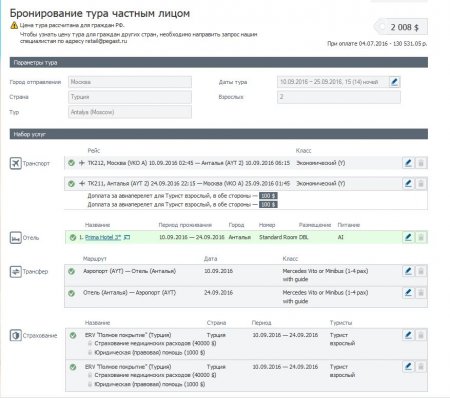The image size is (450, 398).
Task: Delete the second ERV insurance entry
Action: point(421,367)
